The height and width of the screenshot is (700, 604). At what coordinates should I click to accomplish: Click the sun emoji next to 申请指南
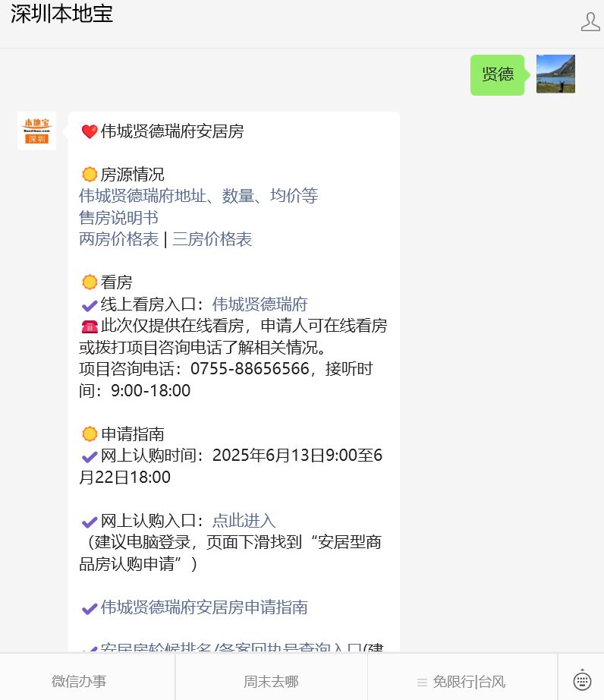click(90, 434)
